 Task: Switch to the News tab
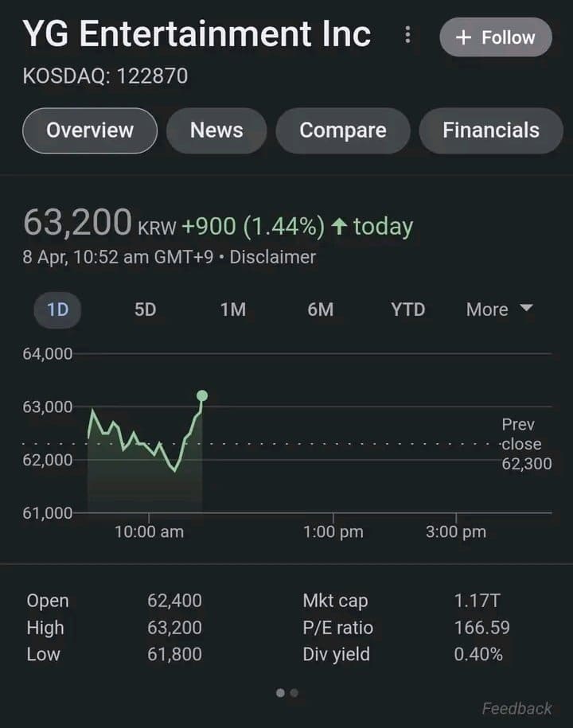pos(216,130)
